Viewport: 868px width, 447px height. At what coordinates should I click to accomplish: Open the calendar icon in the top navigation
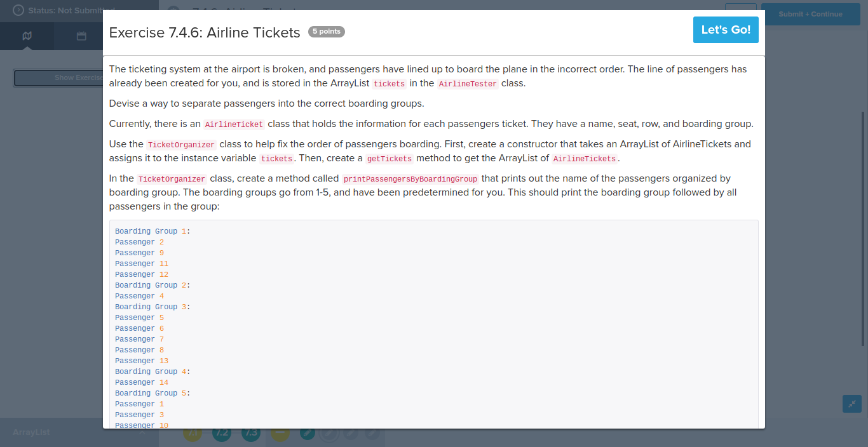[x=80, y=36]
